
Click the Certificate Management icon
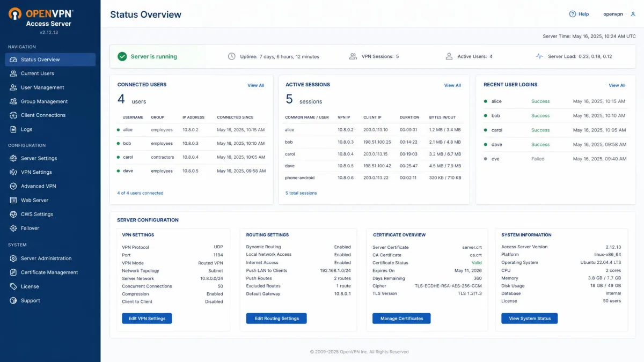tap(13, 272)
